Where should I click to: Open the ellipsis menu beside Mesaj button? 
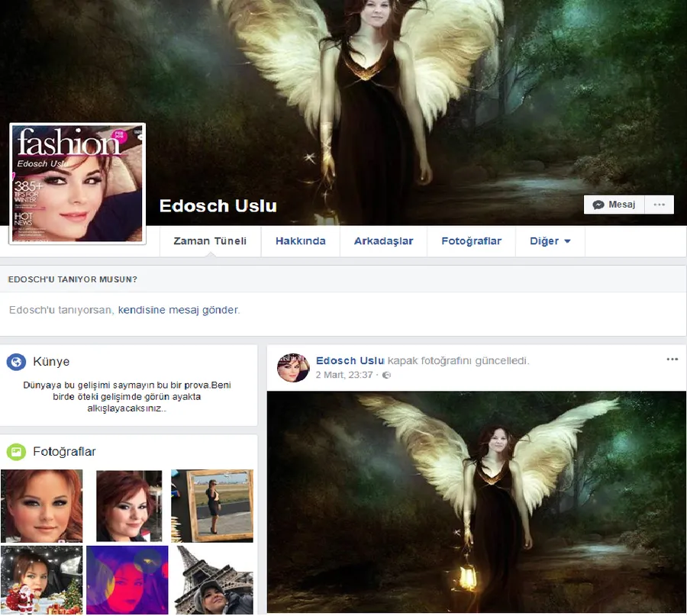click(660, 205)
